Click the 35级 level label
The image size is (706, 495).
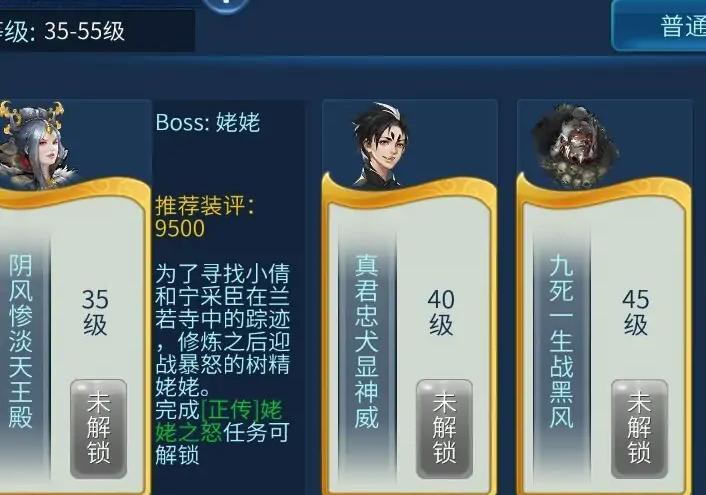click(95, 312)
